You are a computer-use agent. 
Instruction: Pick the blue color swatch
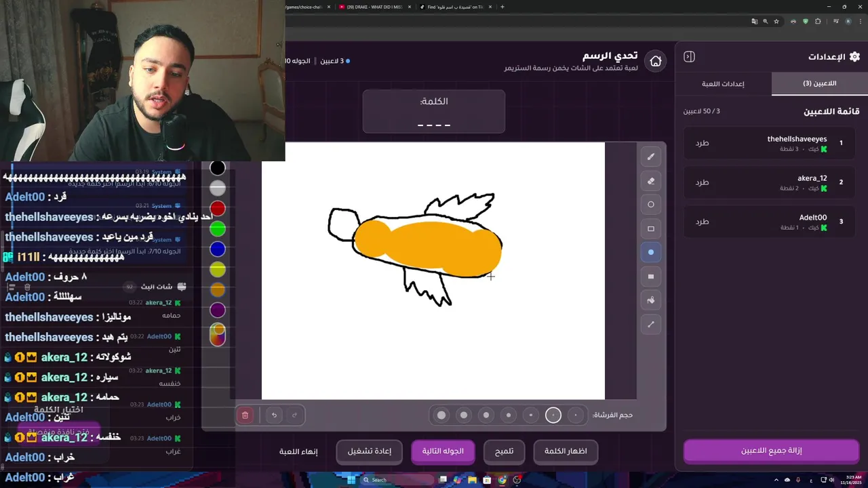(218, 249)
